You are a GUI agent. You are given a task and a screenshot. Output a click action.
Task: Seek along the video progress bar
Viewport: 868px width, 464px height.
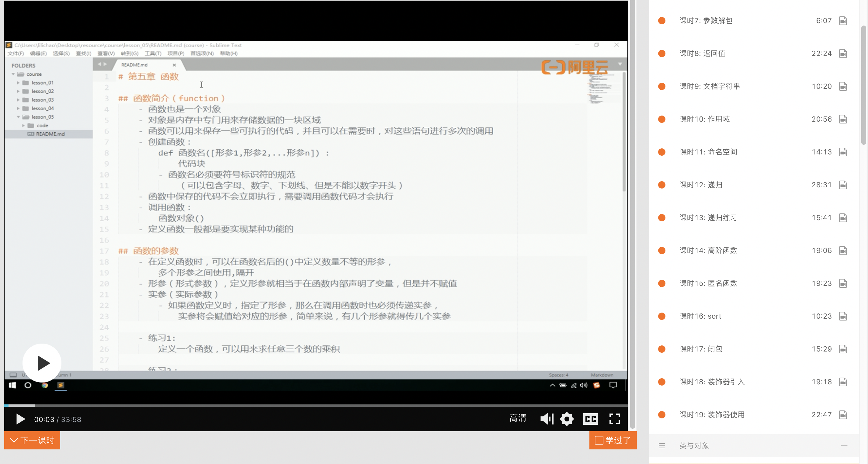(x=316, y=405)
